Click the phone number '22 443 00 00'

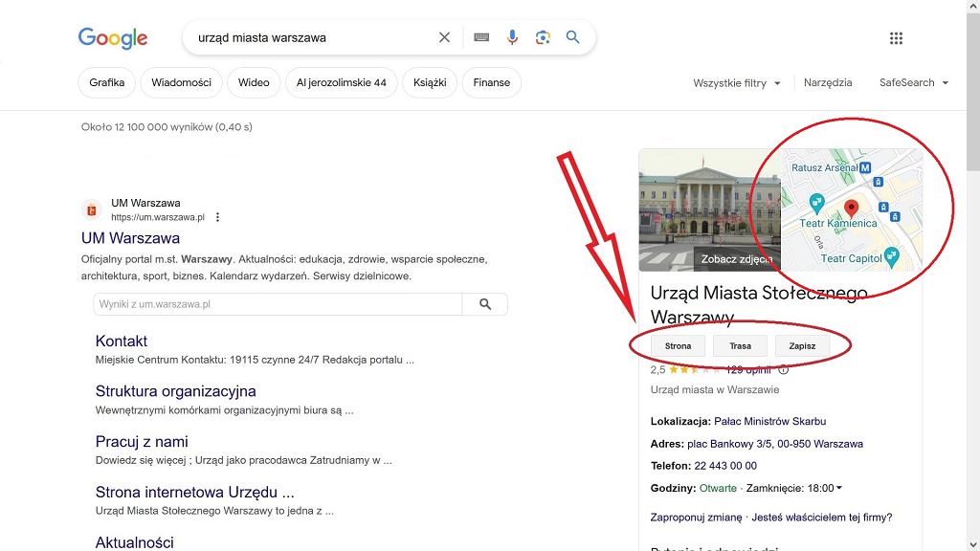click(725, 466)
